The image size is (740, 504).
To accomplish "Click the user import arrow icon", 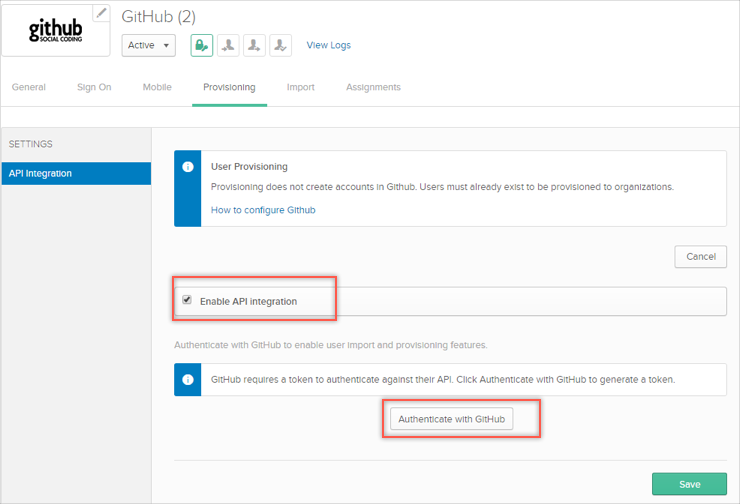I will pos(254,45).
